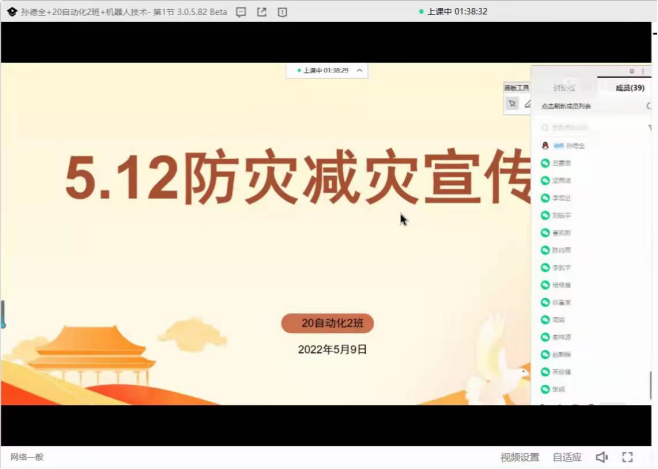Select the pen tool in drawing toolbar

coord(527,102)
